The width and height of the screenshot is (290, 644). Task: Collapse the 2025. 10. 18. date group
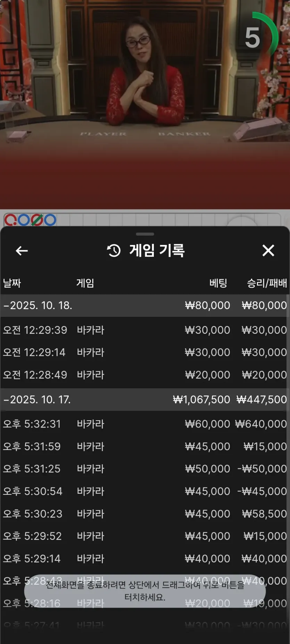coord(145,305)
